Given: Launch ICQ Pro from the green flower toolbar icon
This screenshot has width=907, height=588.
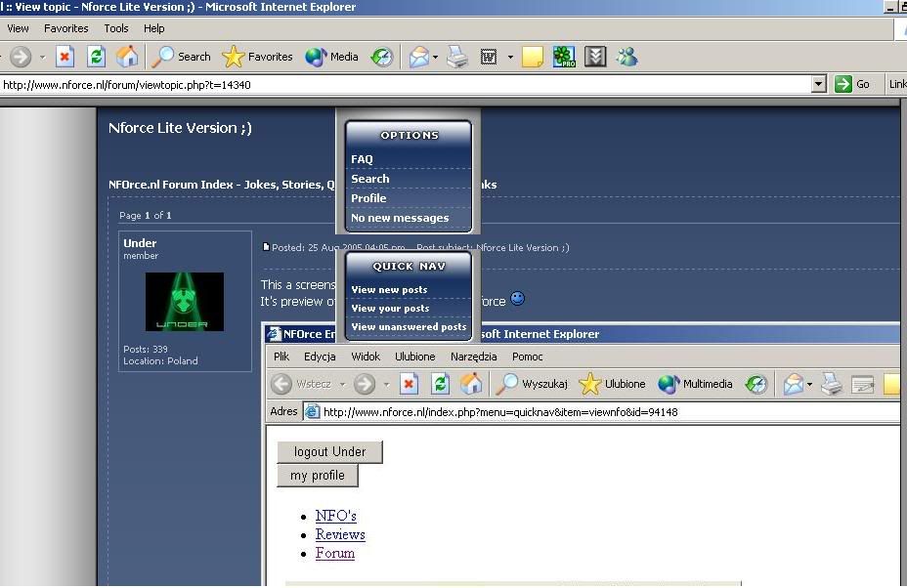Looking at the screenshot, I should [x=564, y=57].
